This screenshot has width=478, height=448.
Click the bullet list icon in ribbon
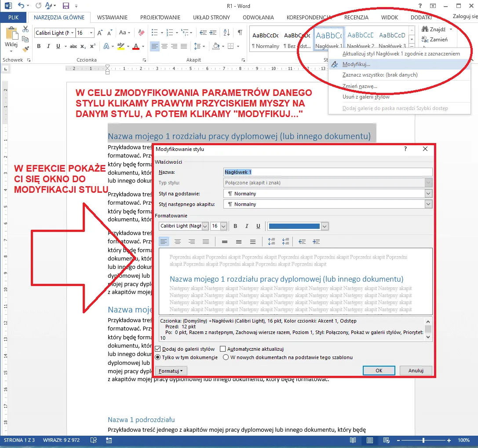pyautogui.click(x=154, y=33)
